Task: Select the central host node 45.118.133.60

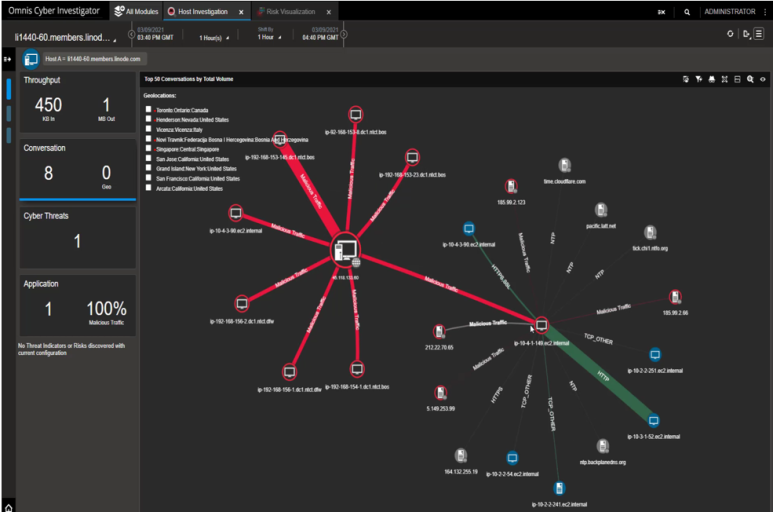Action: [346, 250]
